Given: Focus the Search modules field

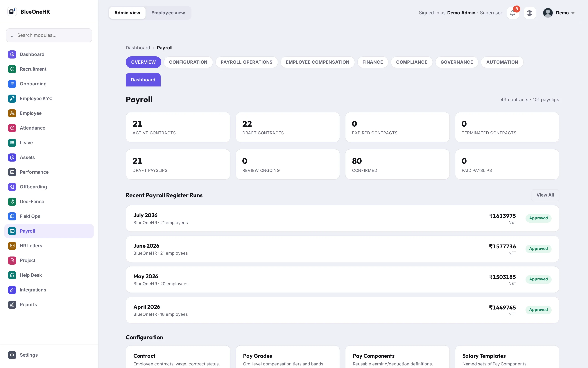Looking at the screenshot, I should tap(49, 35).
